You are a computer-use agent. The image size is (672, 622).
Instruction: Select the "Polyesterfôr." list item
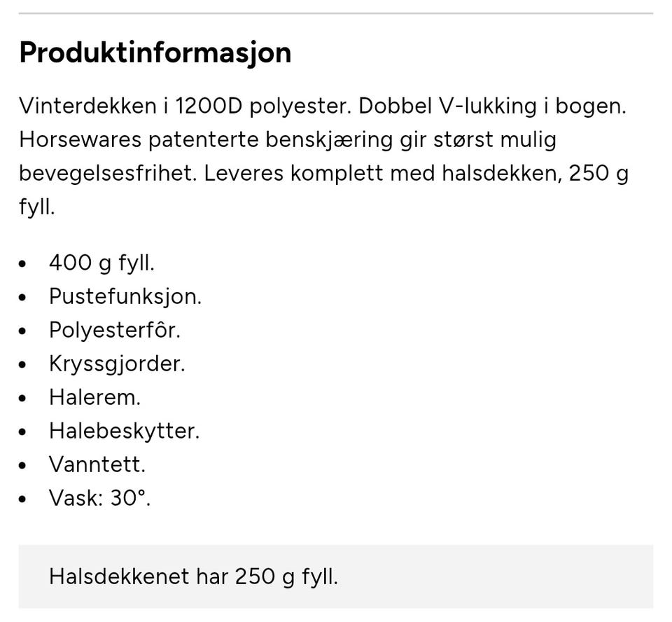coord(114,330)
